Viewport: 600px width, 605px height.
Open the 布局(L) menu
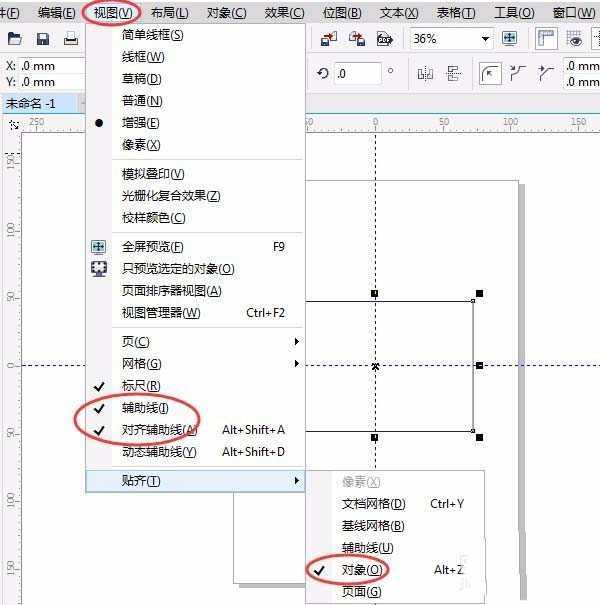[x=169, y=13]
